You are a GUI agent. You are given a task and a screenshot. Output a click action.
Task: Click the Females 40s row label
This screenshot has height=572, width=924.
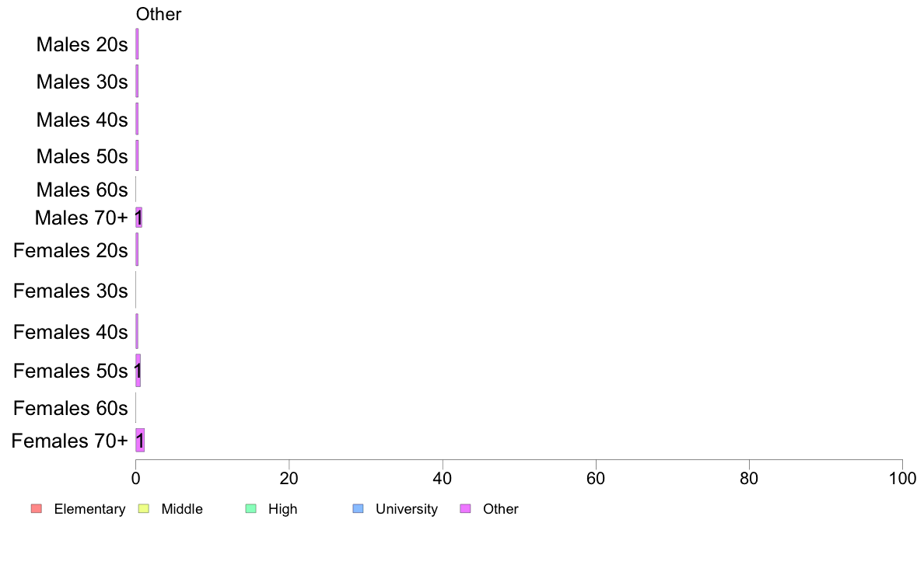click(70, 332)
